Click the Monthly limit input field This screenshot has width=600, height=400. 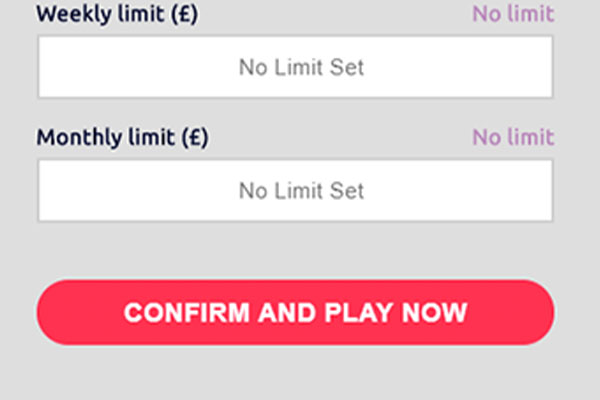tap(295, 190)
